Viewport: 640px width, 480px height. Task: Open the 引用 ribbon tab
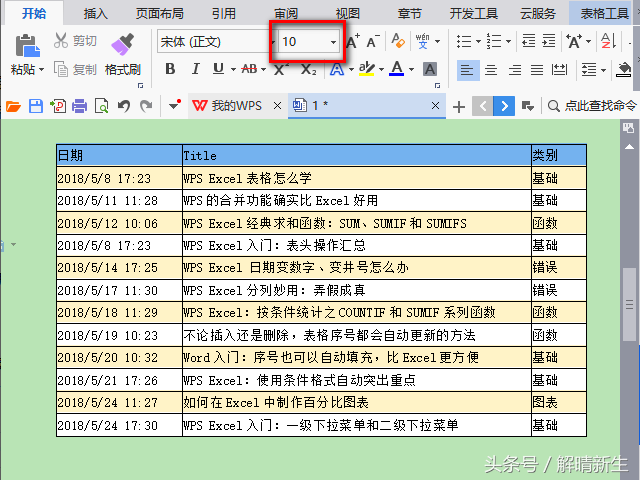[x=224, y=13]
